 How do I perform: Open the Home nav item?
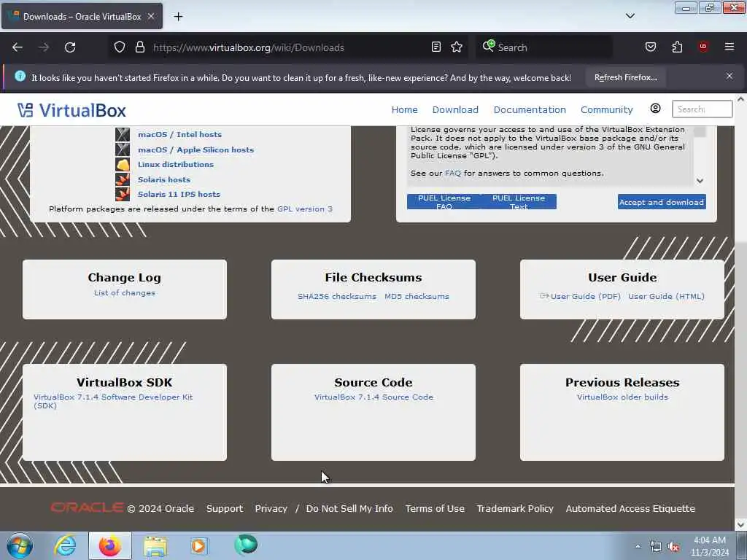[404, 109]
